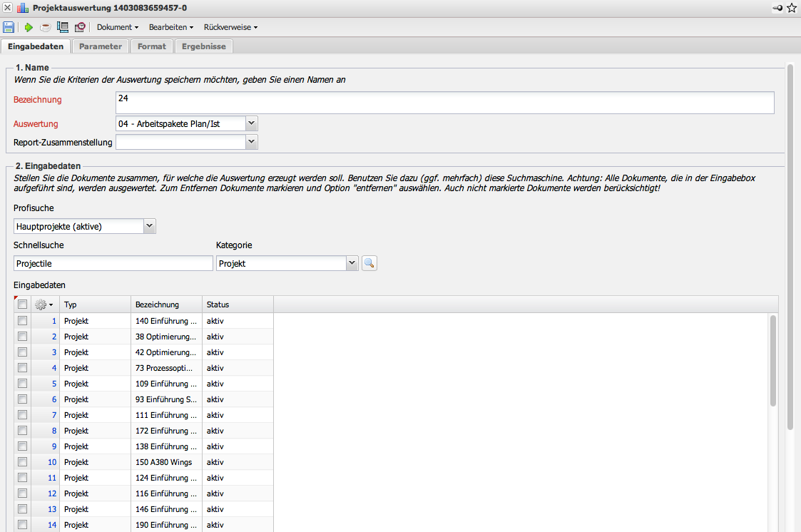Image resolution: width=801 pixels, height=532 pixels.
Task: Click the blue floppy disk save icon
Action: pos(9,27)
